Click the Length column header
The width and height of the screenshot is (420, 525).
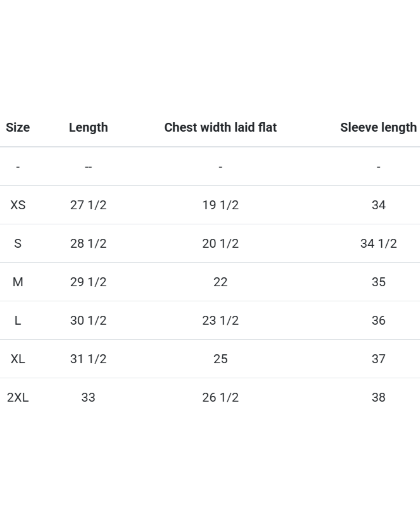[x=88, y=127]
